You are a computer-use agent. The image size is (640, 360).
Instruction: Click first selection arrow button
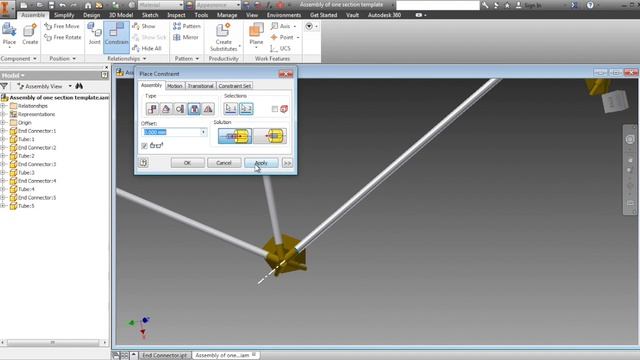[x=231, y=109]
